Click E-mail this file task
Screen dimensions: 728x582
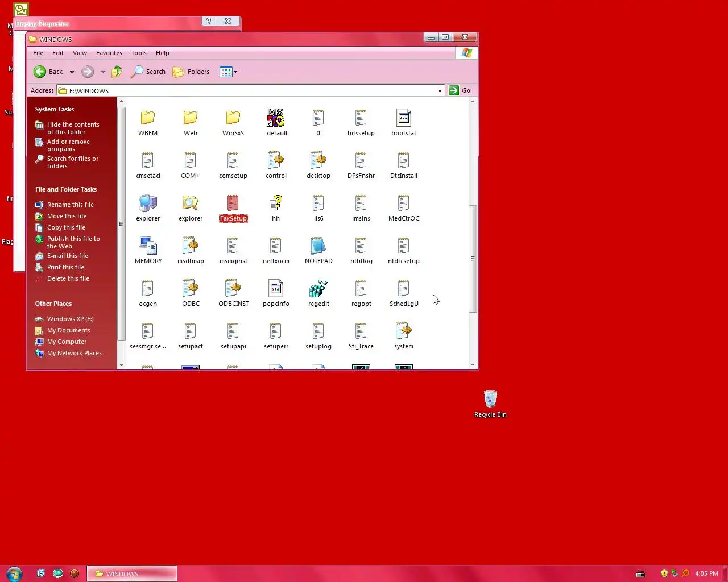tap(67, 256)
